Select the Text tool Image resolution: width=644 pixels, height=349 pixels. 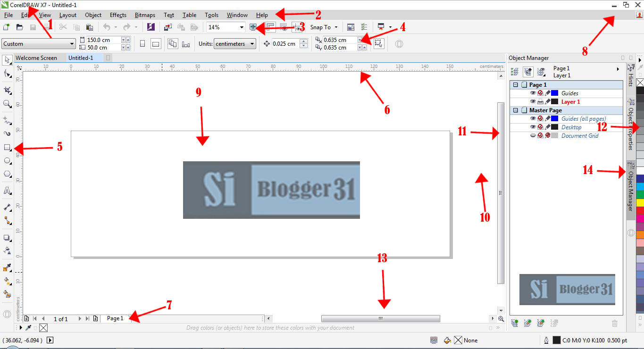click(7, 191)
